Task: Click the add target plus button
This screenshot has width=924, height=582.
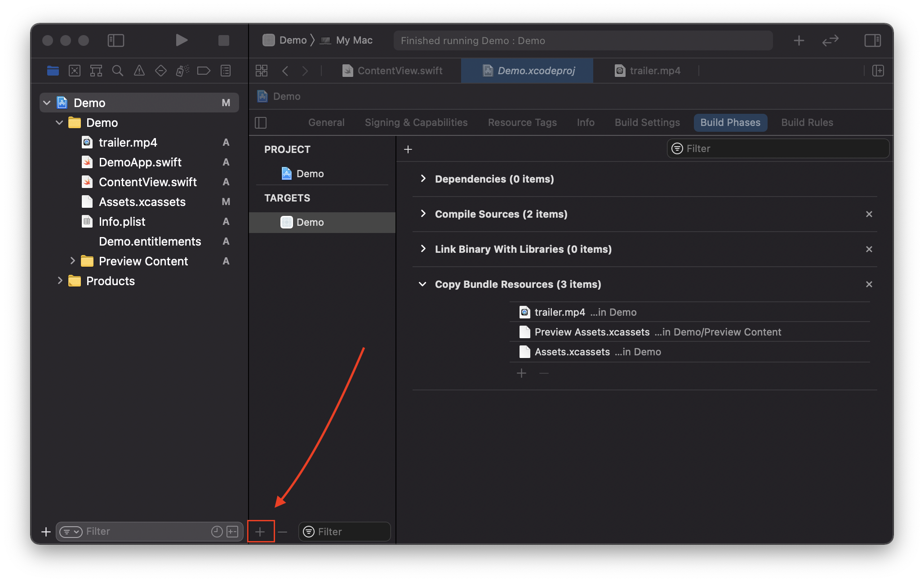Action: click(x=260, y=532)
